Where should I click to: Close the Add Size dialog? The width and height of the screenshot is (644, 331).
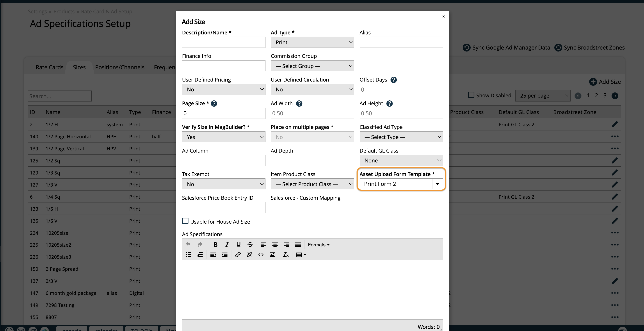(x=443, y=16)
